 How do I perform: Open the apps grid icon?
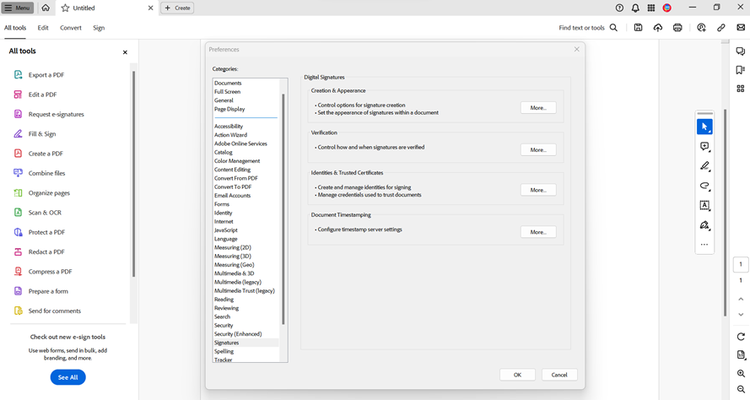coord(651,8)
